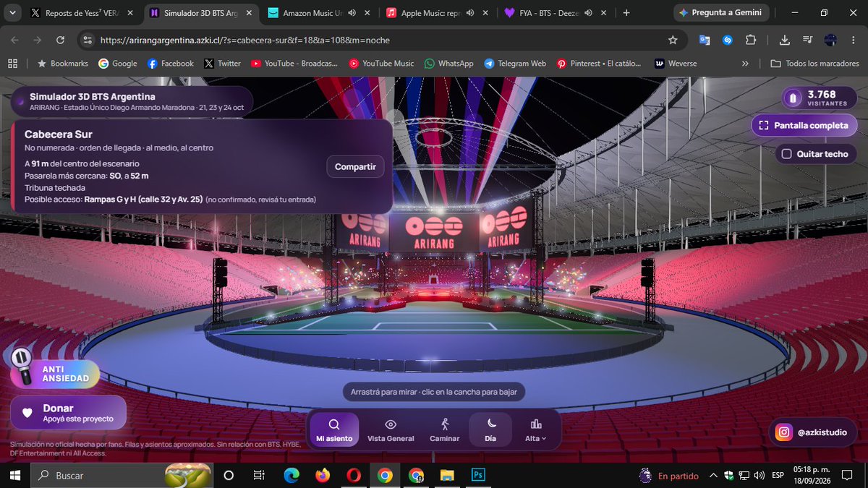The image size is (868, 488).
Task: Open the YouTube - Broadcas... bookmark
Action: [294, 64]
